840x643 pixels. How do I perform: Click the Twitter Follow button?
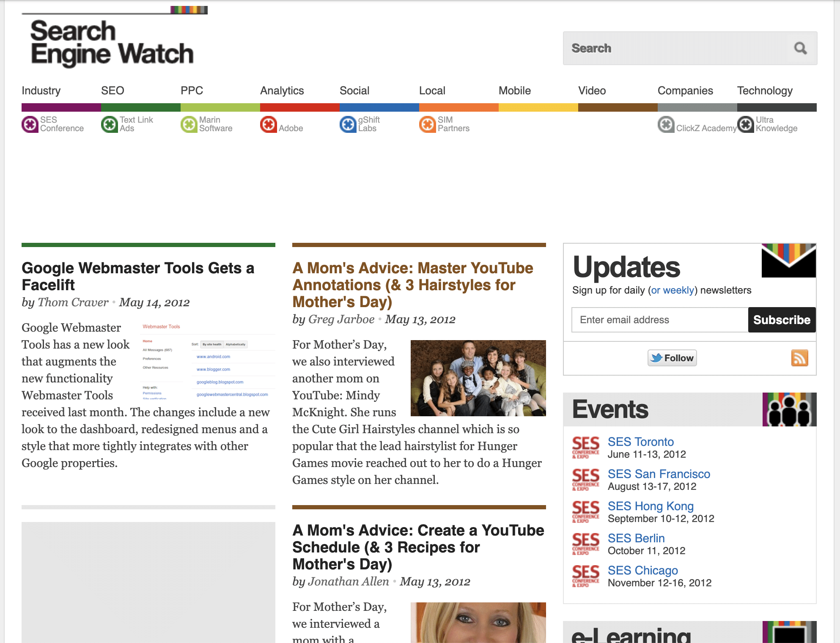[x=672, y=358]
